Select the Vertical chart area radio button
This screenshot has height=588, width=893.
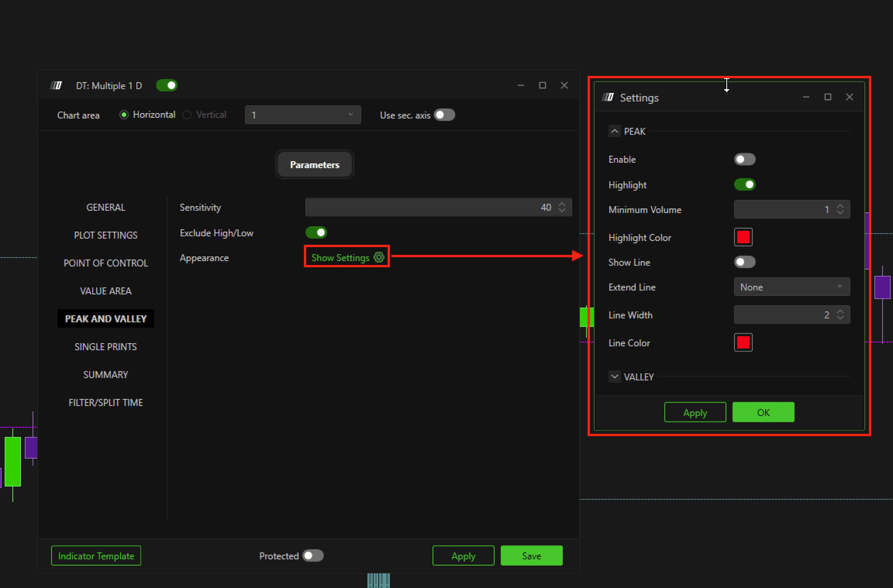tap(187, 115)
